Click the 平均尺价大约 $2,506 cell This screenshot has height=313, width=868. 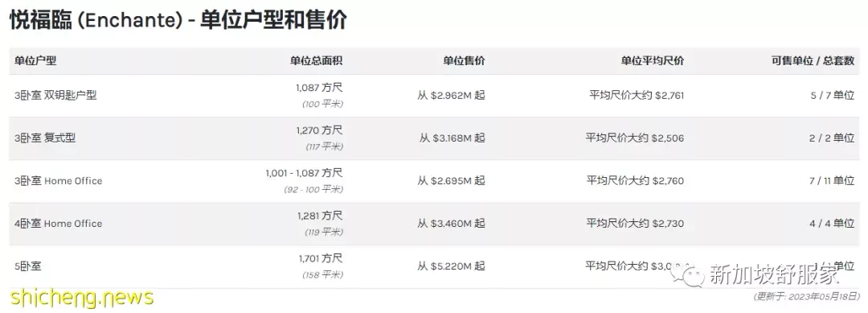tap(635, 138)
